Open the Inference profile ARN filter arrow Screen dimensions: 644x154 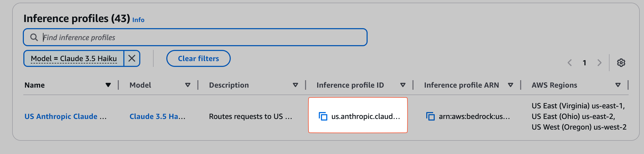(x=510, y=85)
